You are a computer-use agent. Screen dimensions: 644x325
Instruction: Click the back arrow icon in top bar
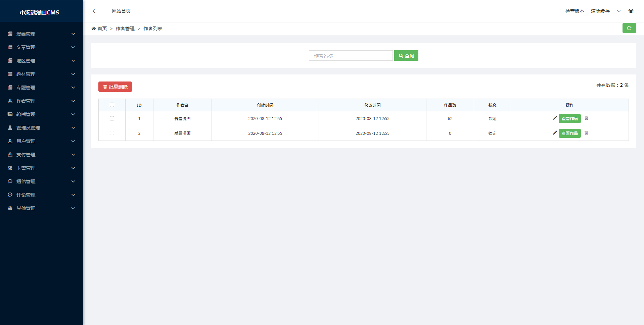94,11
